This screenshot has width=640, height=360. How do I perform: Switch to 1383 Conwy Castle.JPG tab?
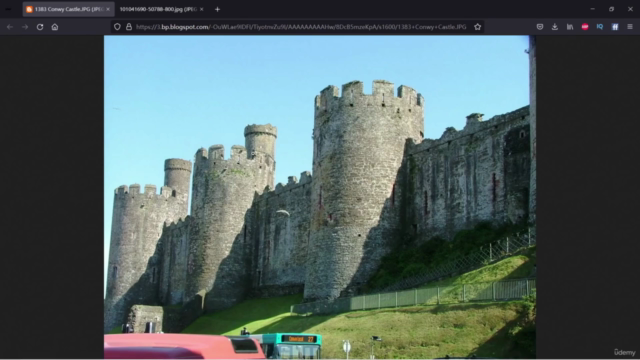[x=68, y=9]
